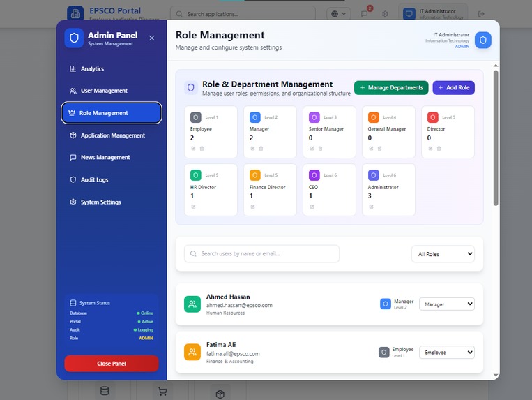Click the cube package icon below panel

(220, 394)
